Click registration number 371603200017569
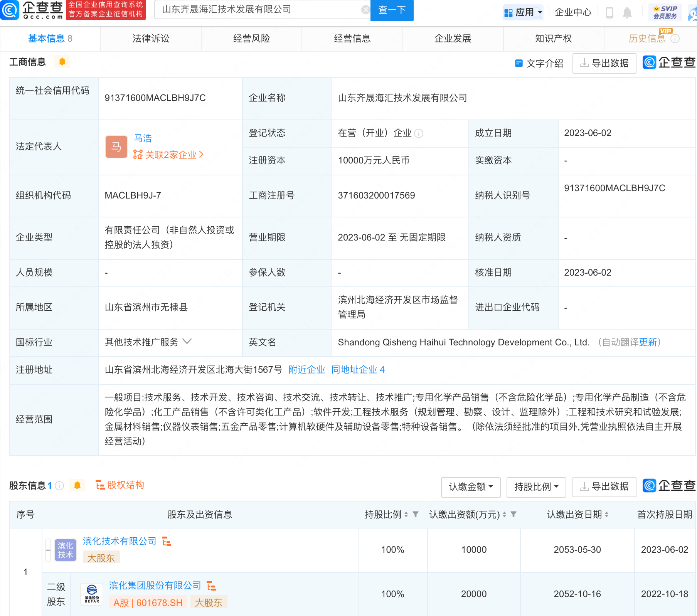 (376, 195)
